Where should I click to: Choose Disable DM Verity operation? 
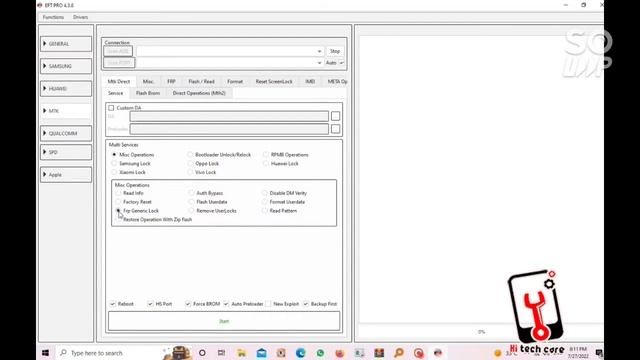click(264, 193)
